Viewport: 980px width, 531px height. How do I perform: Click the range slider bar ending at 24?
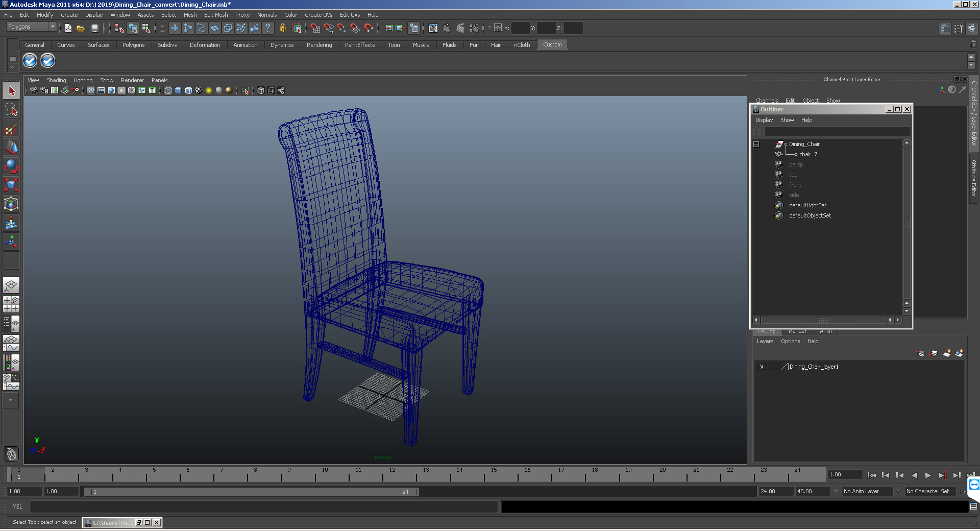click(251, 492)
